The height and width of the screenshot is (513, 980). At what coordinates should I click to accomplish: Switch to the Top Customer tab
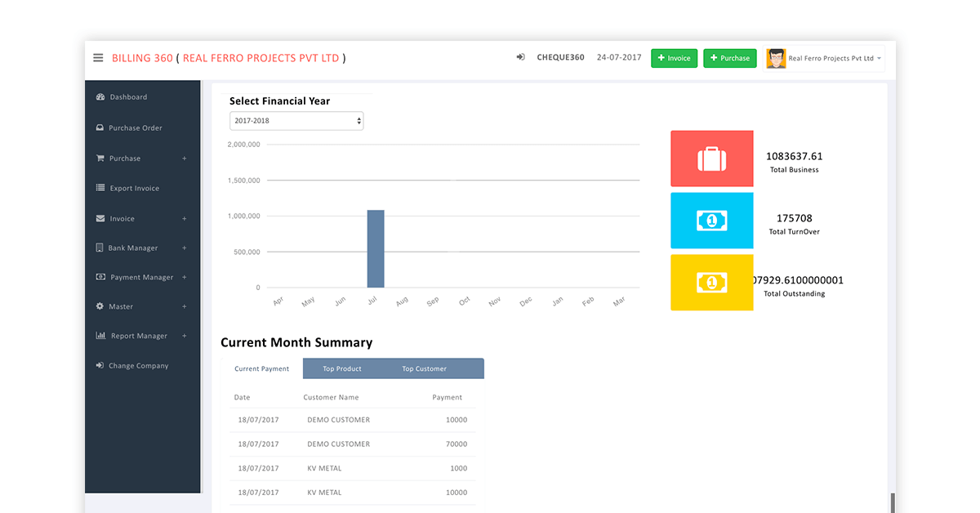(x=424, y=369)
